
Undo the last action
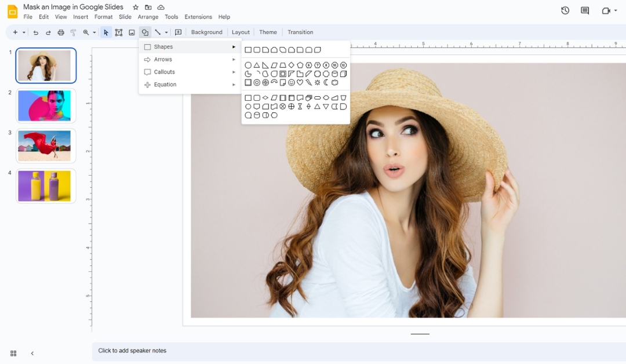(35, 32)
